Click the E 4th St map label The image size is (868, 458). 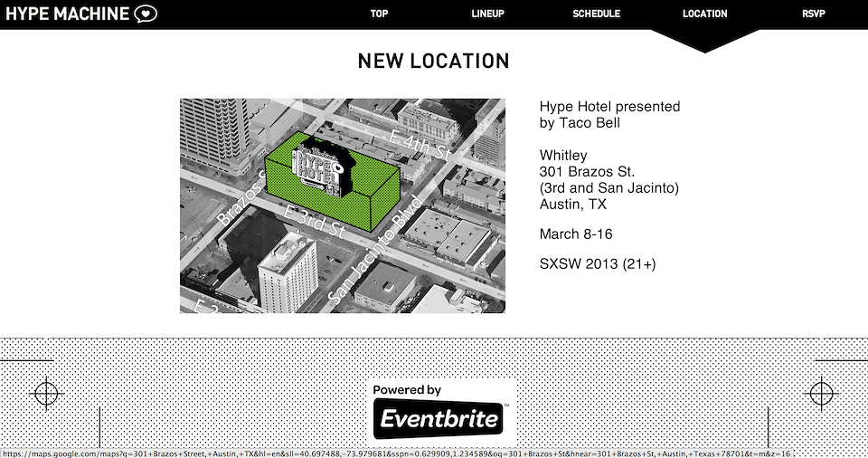420,145
